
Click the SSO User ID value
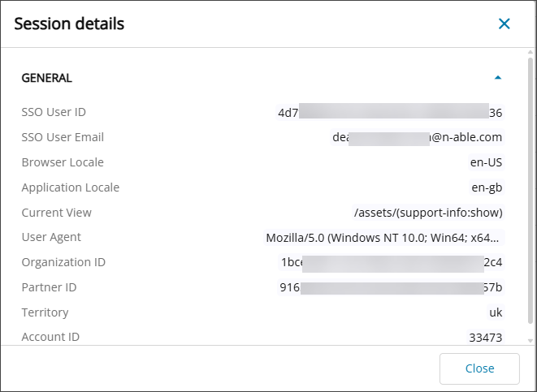pyautogui.click(x=390, y=112)
